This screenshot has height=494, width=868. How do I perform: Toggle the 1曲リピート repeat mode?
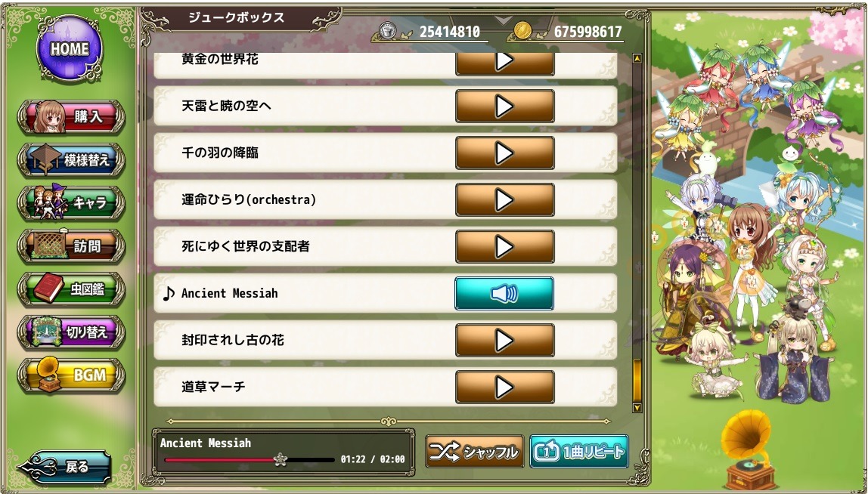click(x=579, y=452)
